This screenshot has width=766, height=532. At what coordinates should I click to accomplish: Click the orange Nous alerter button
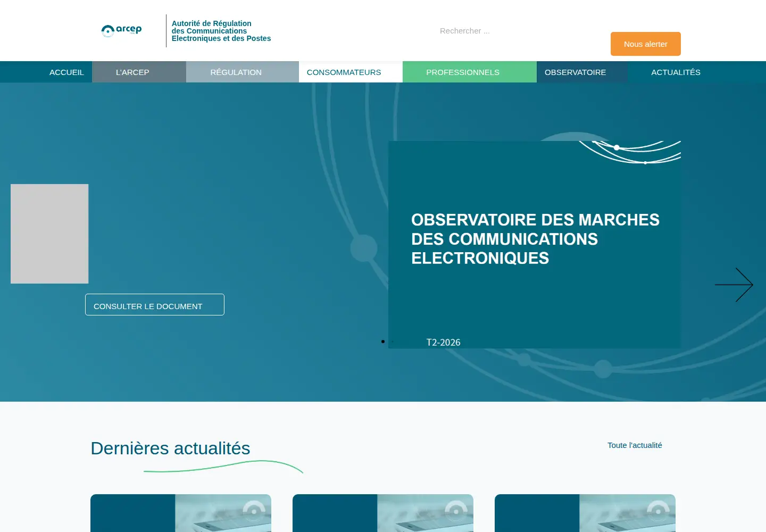coord(646,44)
